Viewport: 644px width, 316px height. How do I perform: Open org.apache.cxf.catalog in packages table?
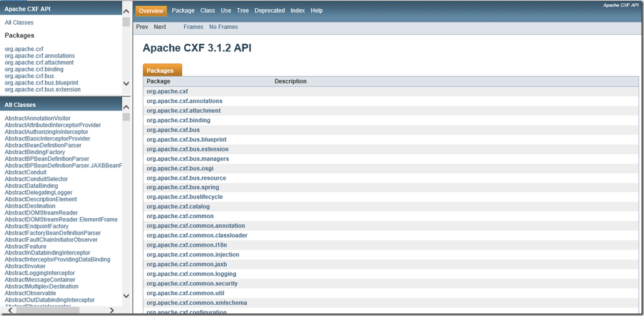pos(179,206)
